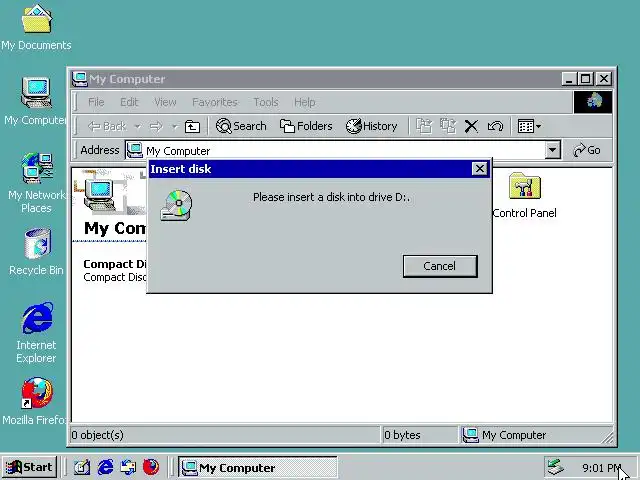Click the 0 object(s) status bar text
640x480 pixels.
[98, 435]
